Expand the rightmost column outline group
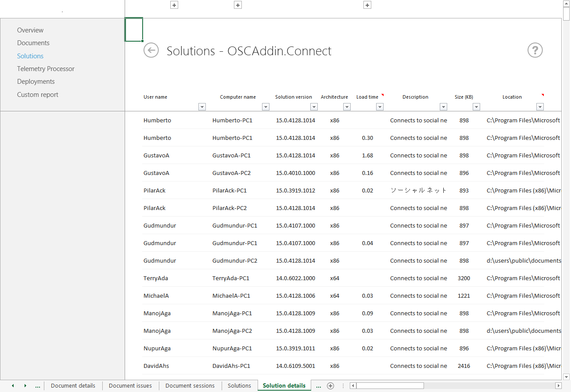 coord(367,5)
